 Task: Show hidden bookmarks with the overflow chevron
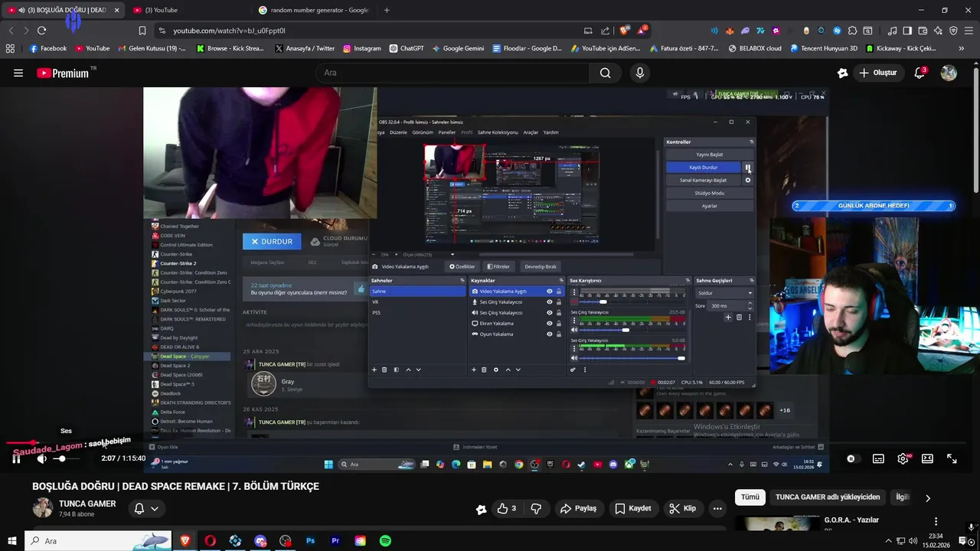(962, 48)
